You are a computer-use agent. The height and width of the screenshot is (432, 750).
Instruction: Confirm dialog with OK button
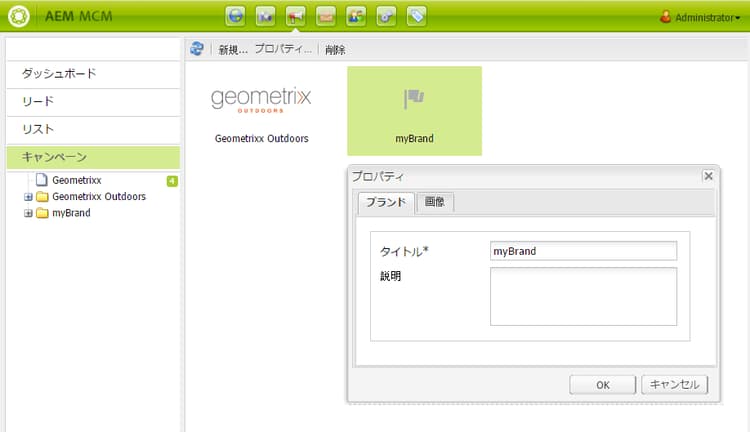click(x=602, y=385)
